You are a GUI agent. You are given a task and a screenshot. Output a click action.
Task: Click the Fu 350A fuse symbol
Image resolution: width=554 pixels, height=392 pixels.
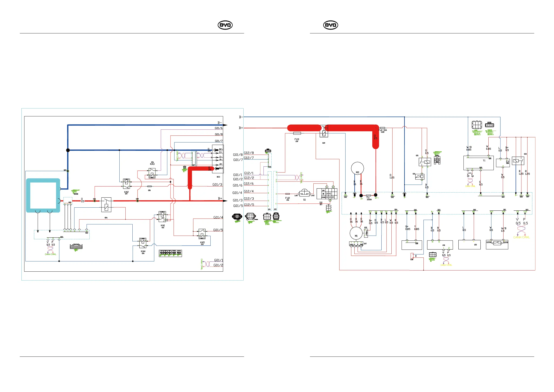coord(368,195)
